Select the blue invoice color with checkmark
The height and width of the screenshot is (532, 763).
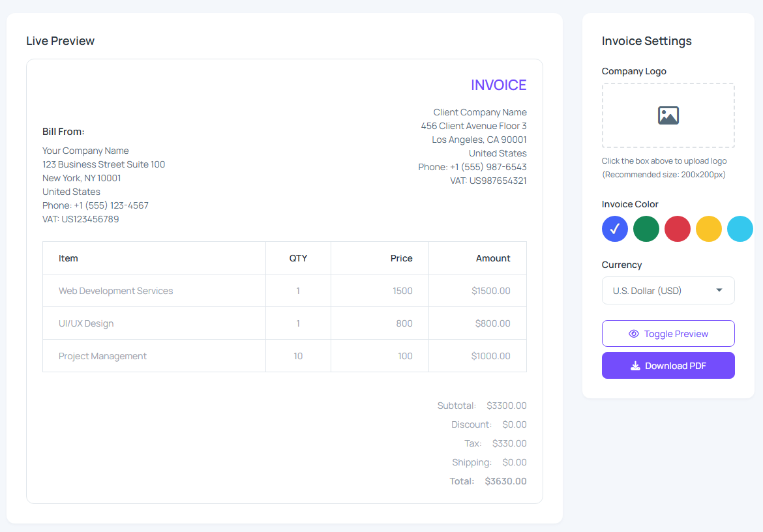pyautogui.click(x=614, y=229)
